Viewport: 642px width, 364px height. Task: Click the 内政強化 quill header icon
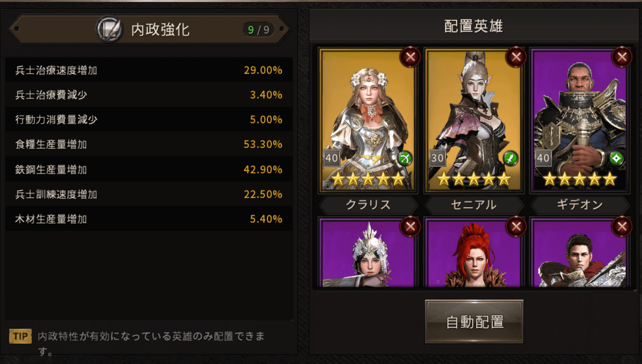pyautogui.click(x=109, y=30)
